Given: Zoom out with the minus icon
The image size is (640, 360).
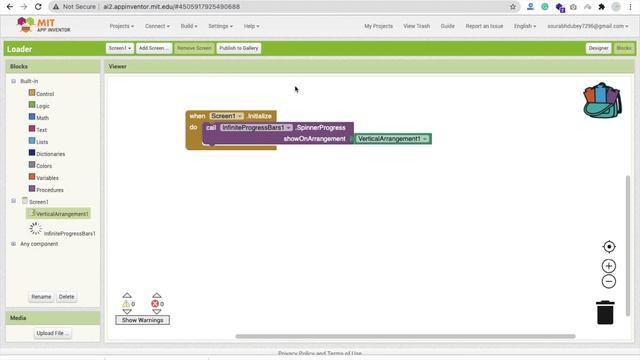Looking at the screenshot, I should (x=609, y=281).
